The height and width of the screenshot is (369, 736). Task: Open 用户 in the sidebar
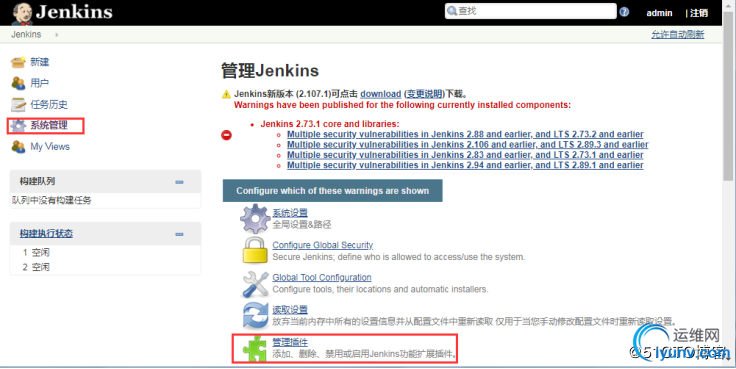pyautogui.click(x=40, y=83)
